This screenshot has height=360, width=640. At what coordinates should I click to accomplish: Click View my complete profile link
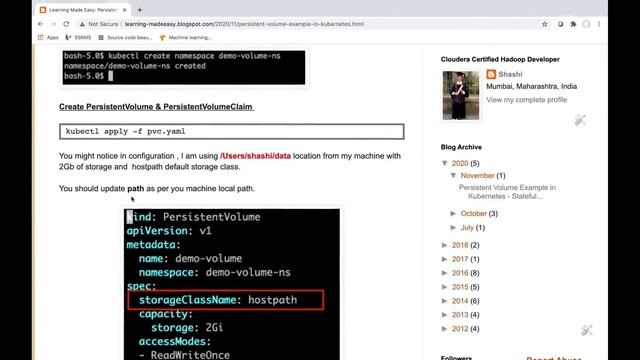tap(527, 100)
